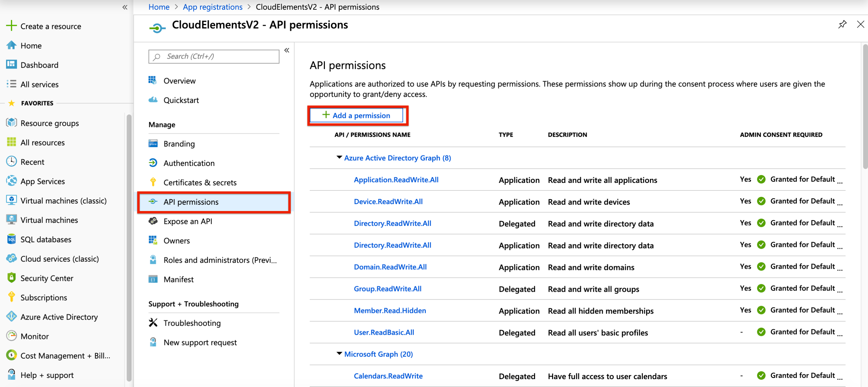This screenshot has height=387, width=868.
Task: Open the Application.ReadWrite.All permission link
Action: pyautogui.click(x=396, y=180)
